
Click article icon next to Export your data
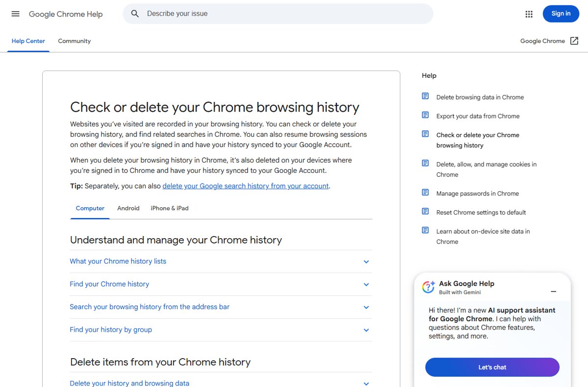click(425, 115)
